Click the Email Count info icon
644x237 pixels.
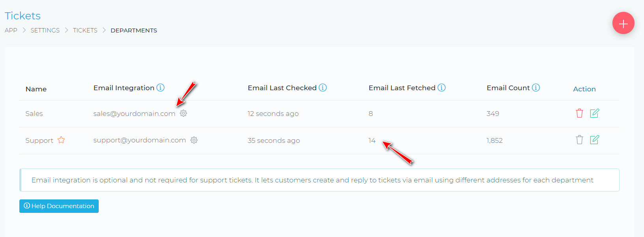(536, 88)
